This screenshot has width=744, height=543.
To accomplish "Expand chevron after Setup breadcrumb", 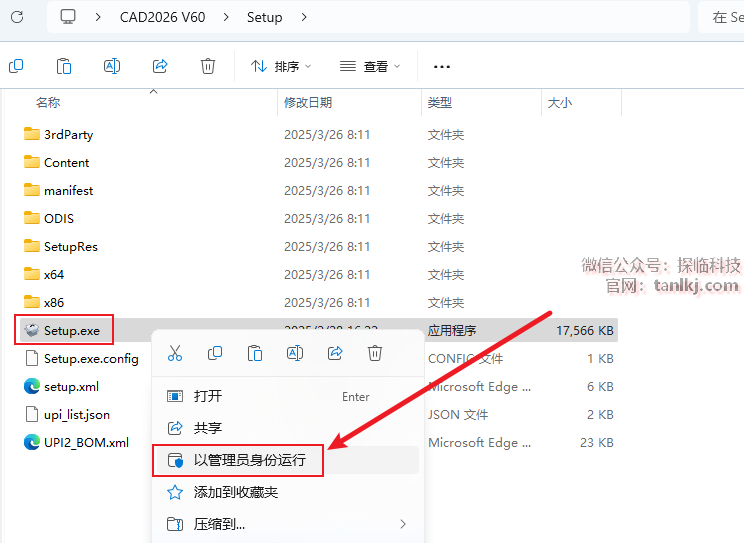I will pyautogui.click(x=304, y=17).
